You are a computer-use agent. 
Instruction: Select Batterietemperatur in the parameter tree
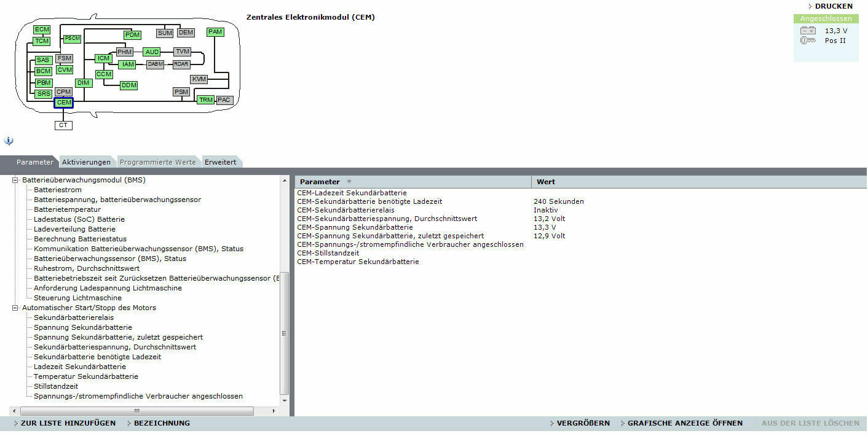click(67, 209)
